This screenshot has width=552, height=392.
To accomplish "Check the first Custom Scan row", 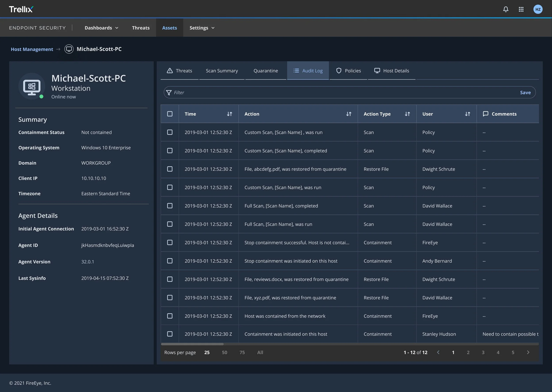I will pos(170,132).
